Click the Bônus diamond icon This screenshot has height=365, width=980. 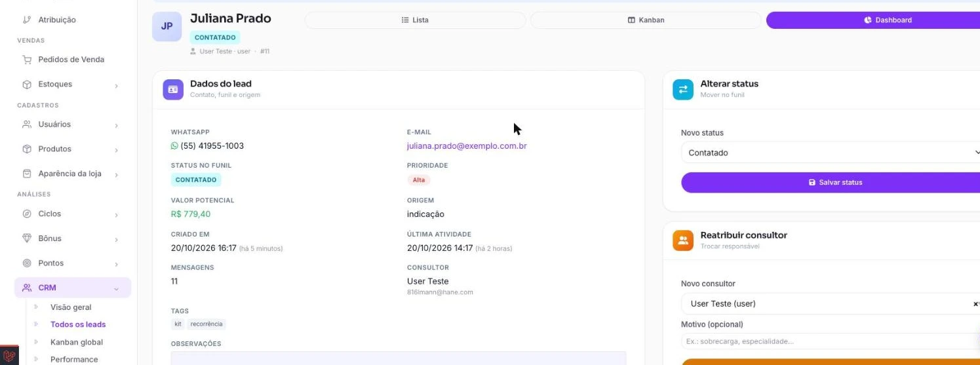27,239
